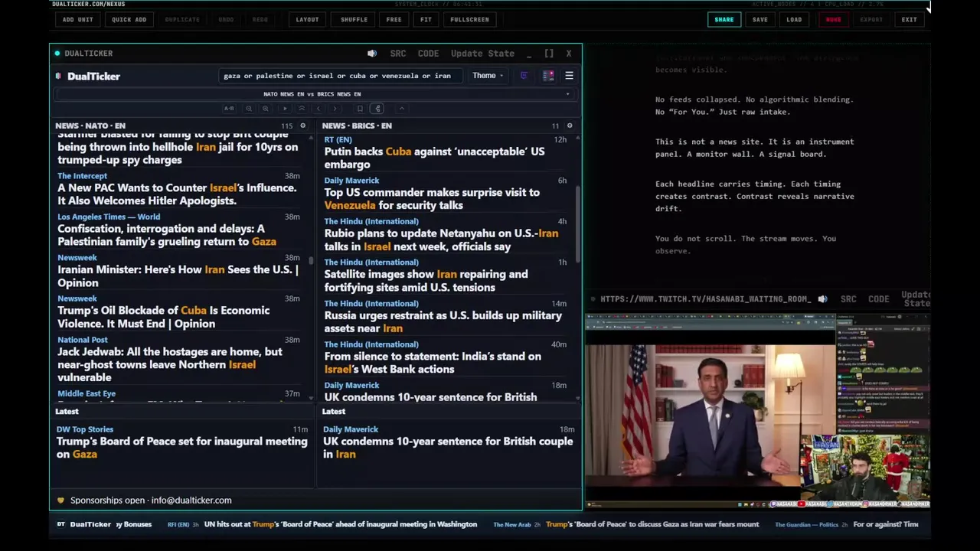
Task: Click SRC on the DualTicker unit
Action: (398, 54)
